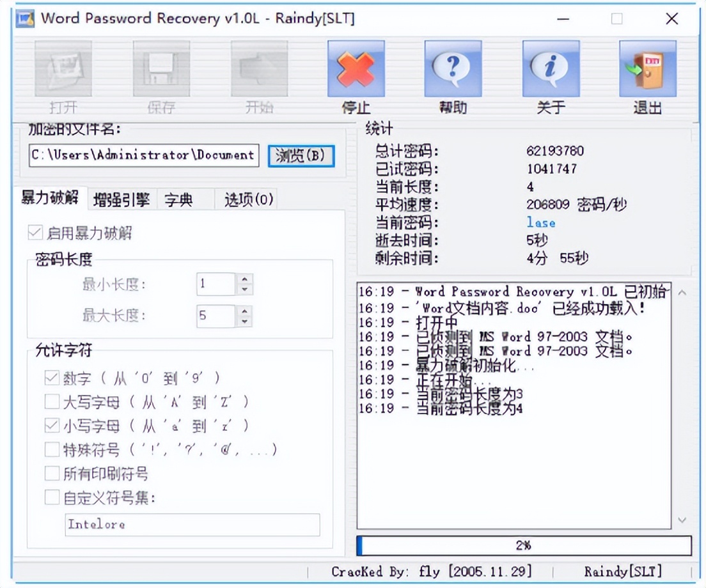Click the 最小长度 value field
Image resolution: width=706 pixels, height=588 pixels.
point(216,284)
